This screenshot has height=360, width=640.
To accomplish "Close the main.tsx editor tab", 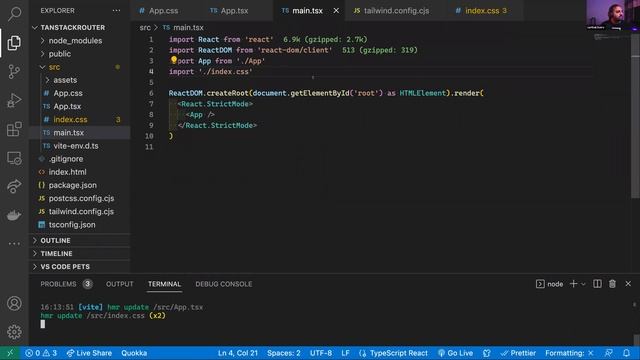I will click(x=336, y=11).
